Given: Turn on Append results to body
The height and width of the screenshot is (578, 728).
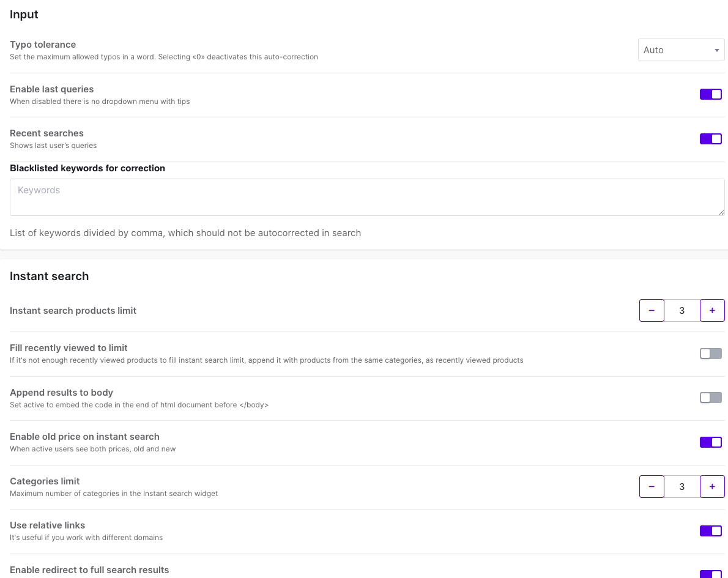Looking at the screenshot, I should coord(710,398).
